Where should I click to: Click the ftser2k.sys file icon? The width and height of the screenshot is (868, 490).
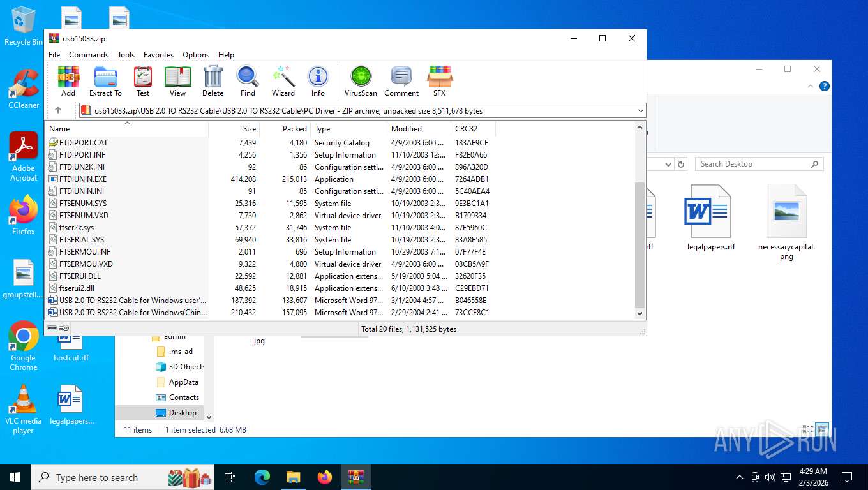(54, 228)
